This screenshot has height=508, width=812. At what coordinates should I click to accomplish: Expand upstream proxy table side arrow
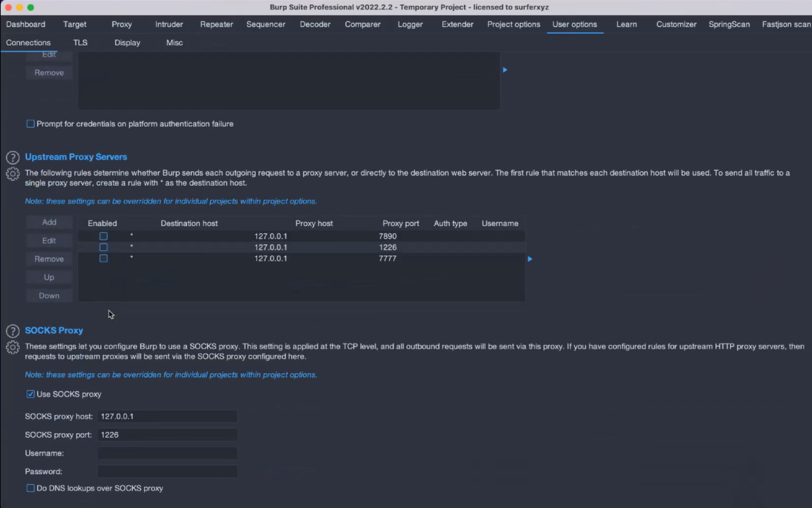(x=530, y=259)
